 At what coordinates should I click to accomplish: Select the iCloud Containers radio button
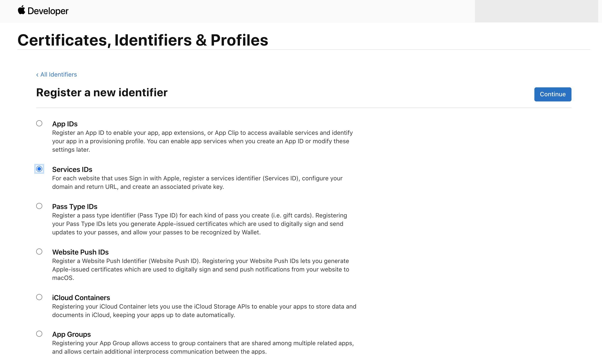(x=39, y=297)
